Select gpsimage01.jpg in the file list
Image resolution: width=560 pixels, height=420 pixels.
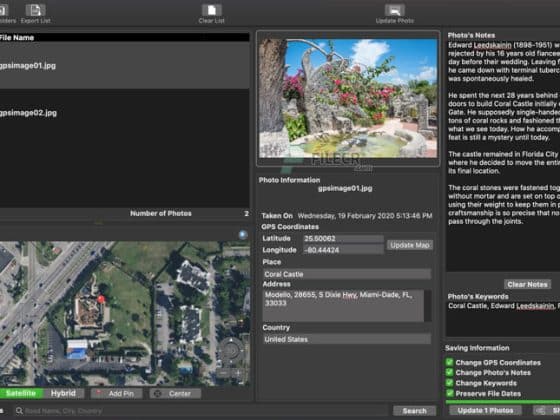pos(125,66)
